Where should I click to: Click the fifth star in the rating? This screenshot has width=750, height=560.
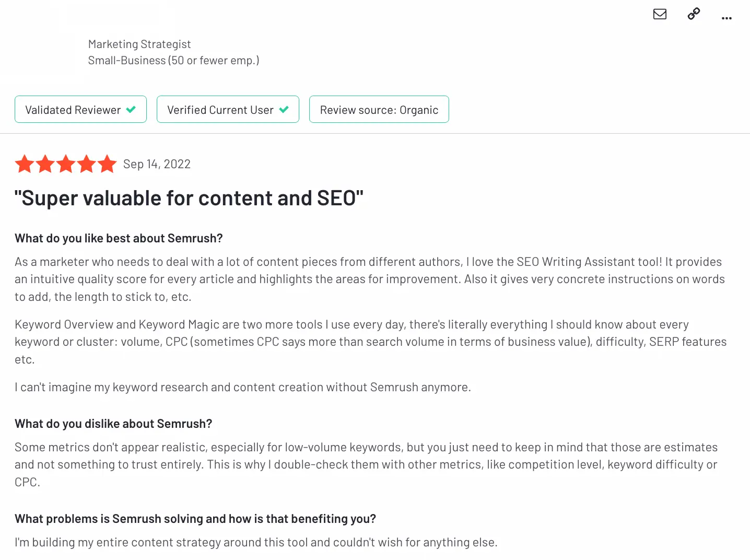[x=107, y=164]
